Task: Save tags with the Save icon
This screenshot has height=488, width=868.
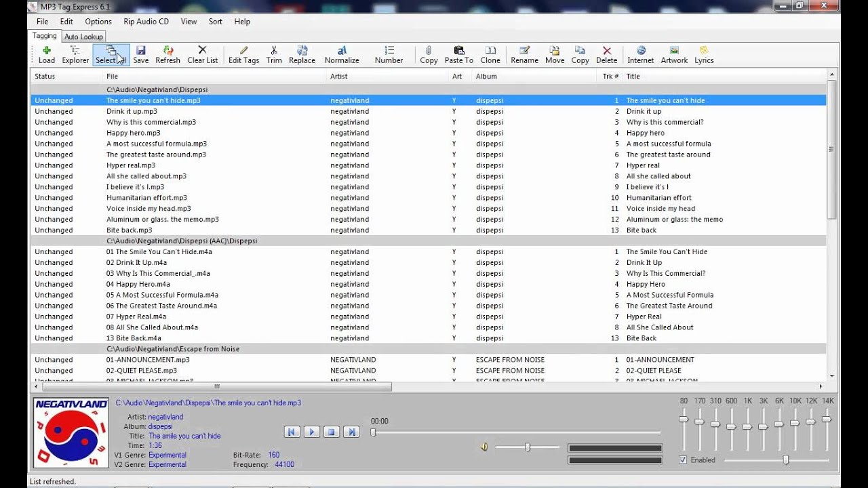Action: [141, 54]
